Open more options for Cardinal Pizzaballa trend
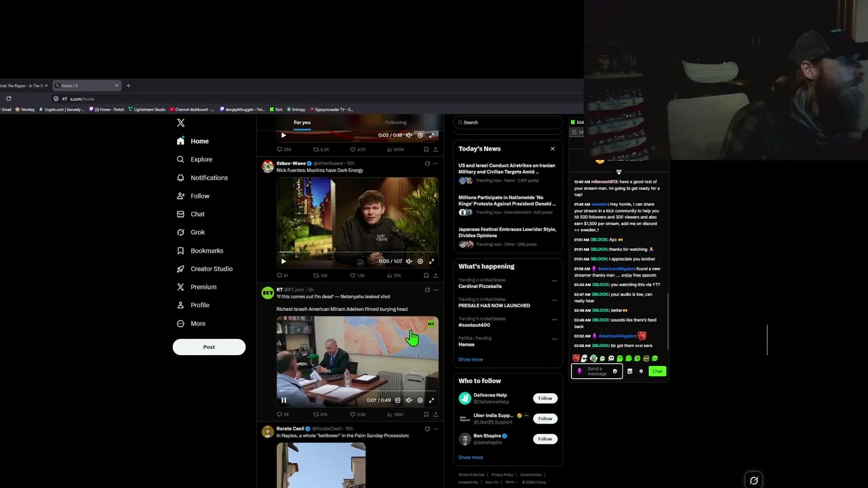This screenshot has width=868, height=488. (554, 281)
